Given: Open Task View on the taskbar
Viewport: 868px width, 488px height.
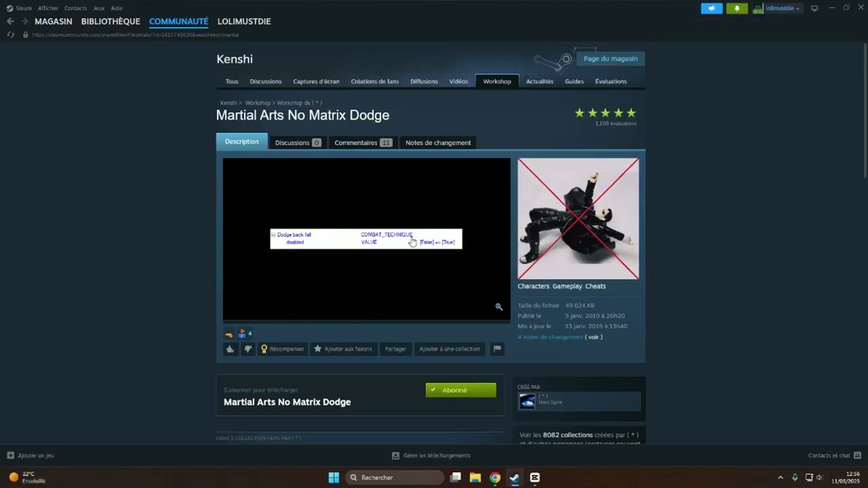Looking at the screenshot, I should click(456, 477).
